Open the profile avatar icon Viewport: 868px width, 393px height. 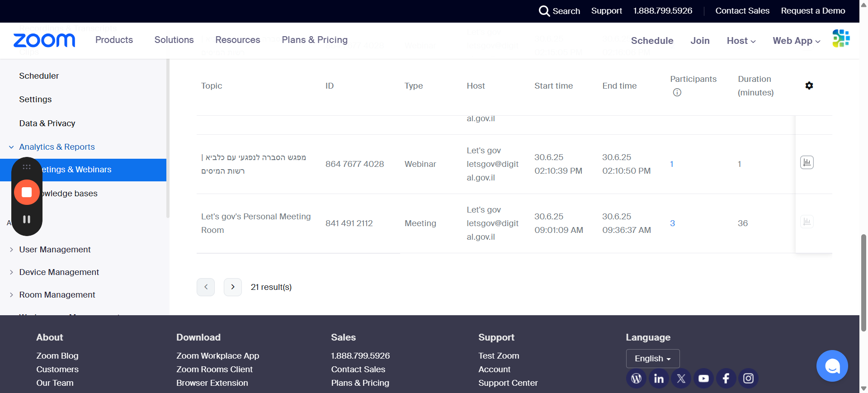(841, 38)
